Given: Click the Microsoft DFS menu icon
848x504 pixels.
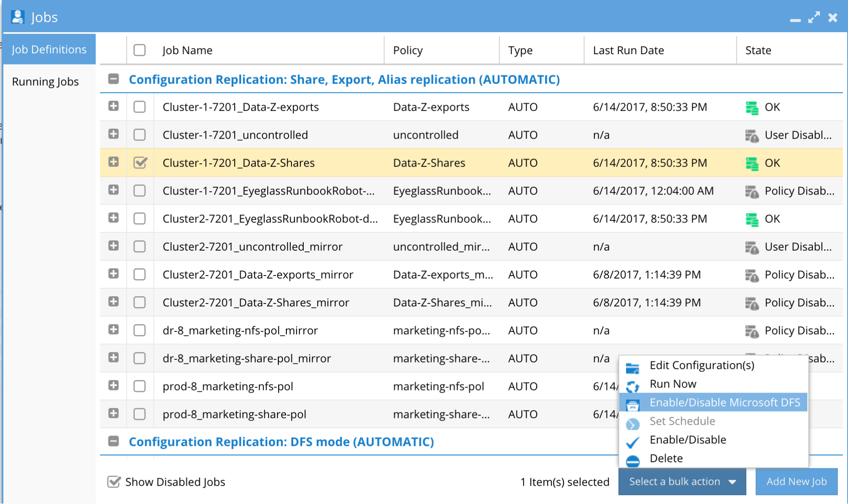Looking at the screenshot, I should (633, 405).
